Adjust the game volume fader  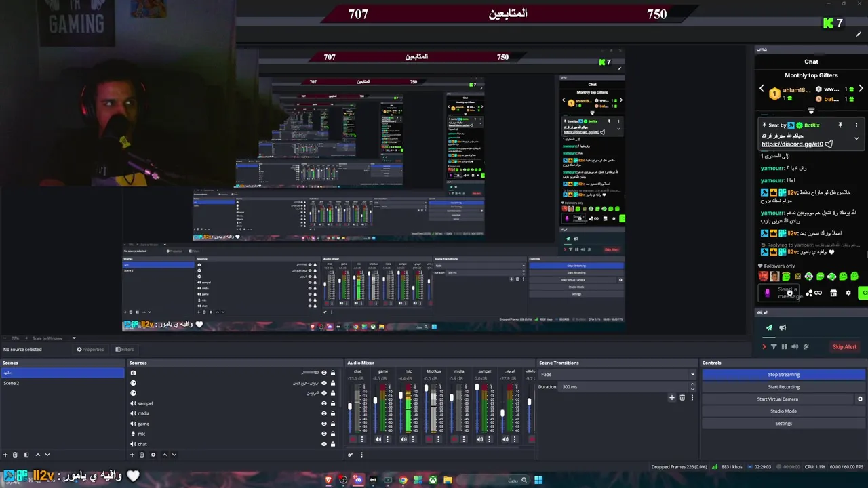click(x=375, y=401)
